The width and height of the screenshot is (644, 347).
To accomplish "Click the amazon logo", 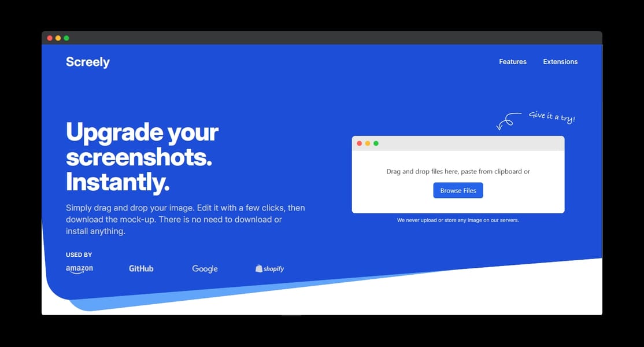I will [x=79, y=269].
